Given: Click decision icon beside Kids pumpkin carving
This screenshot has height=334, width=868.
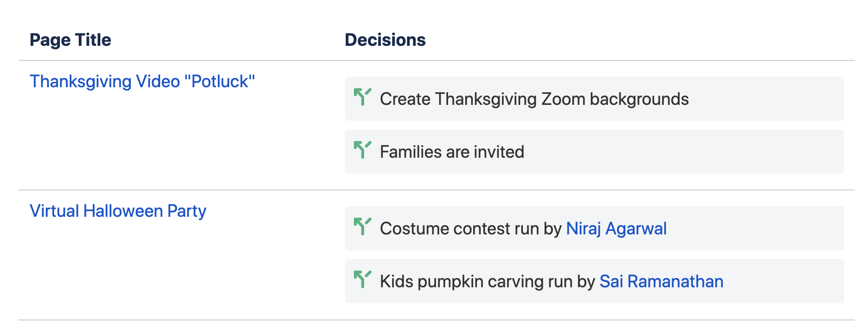Looking at the screenshot, I should click(x=363, y=279).
